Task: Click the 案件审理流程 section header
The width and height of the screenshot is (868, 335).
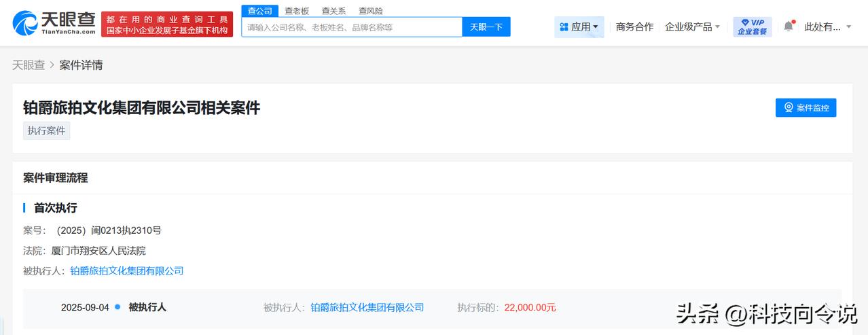Action: (55, 178)
